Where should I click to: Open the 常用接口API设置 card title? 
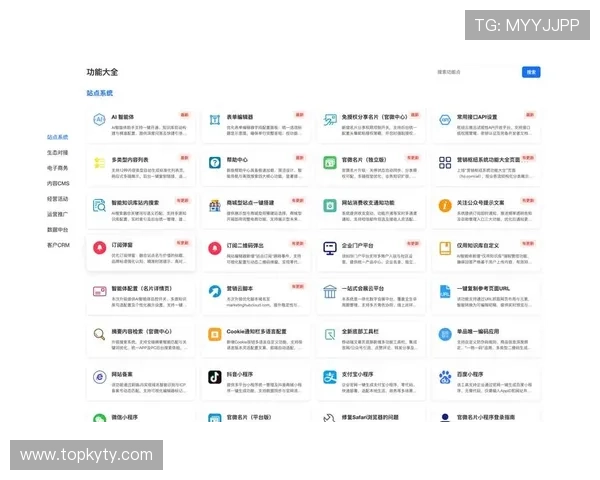(477, 117)
